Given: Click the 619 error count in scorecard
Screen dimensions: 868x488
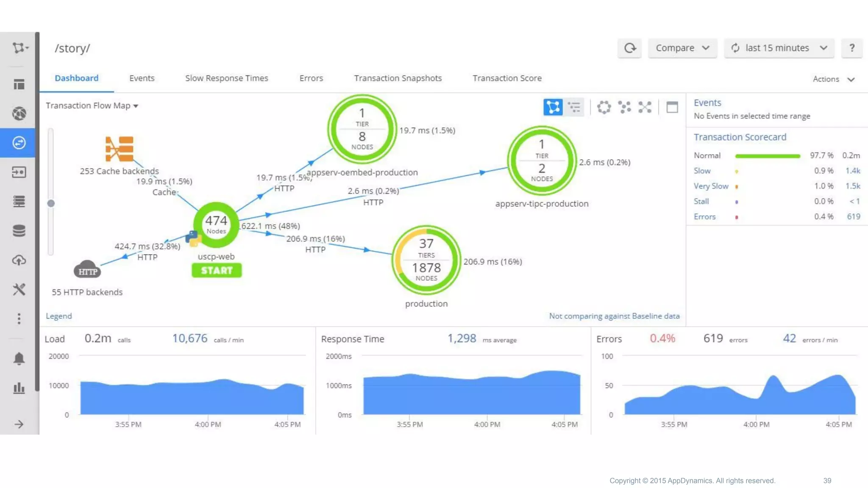Looking at the screenshot, I should 854,216.
